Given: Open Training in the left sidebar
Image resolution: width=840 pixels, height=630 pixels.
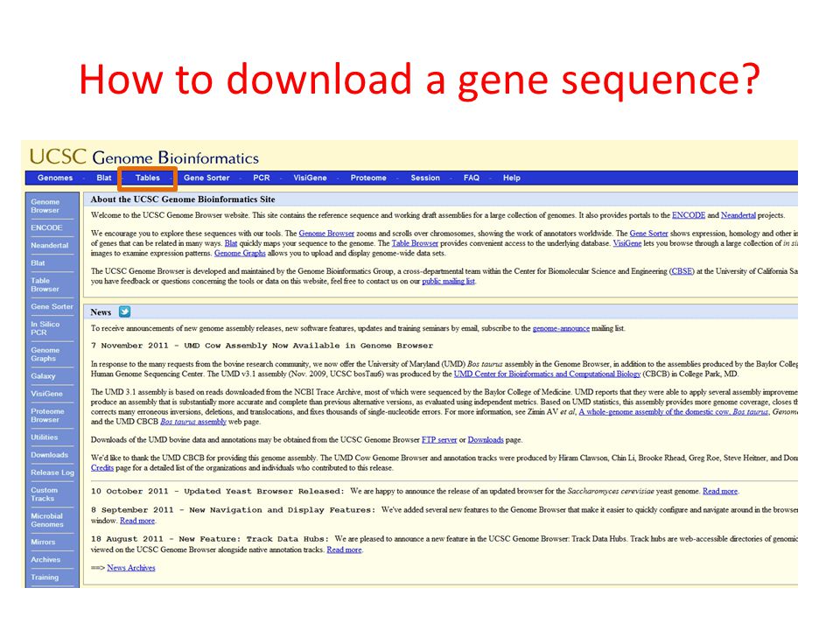Looking at the screenshot, I should (45, 577).
